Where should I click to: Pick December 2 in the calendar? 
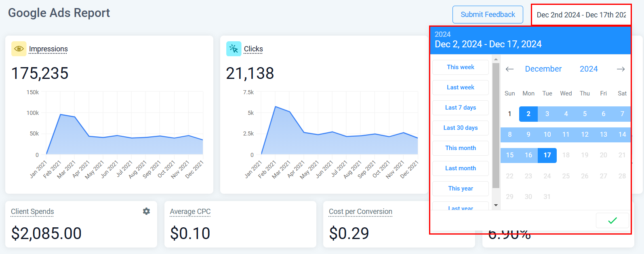[x=528, y=114]
